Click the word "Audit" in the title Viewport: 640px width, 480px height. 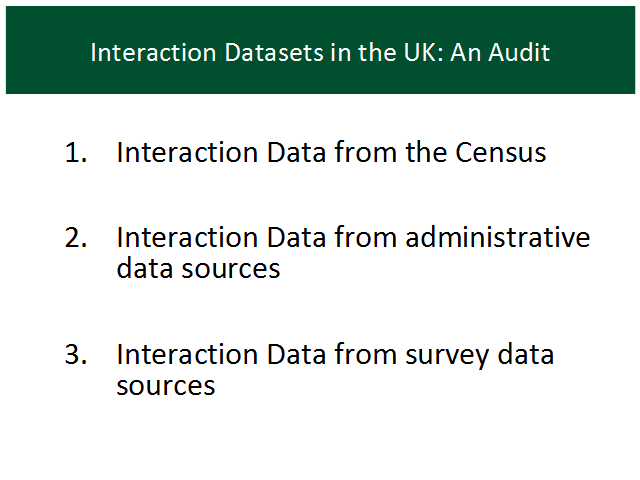pyautogui.click(x=519, y=53)
